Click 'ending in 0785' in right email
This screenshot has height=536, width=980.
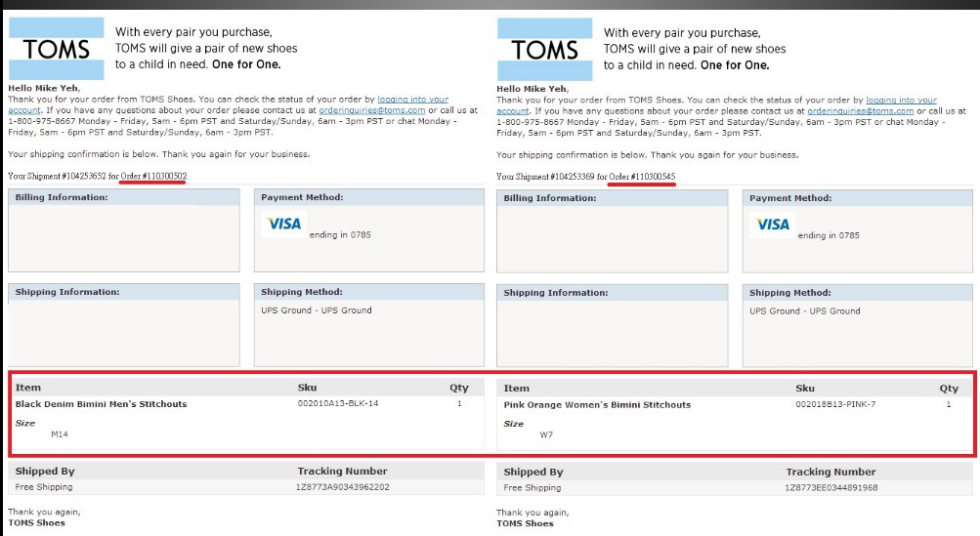pos(829,235)
